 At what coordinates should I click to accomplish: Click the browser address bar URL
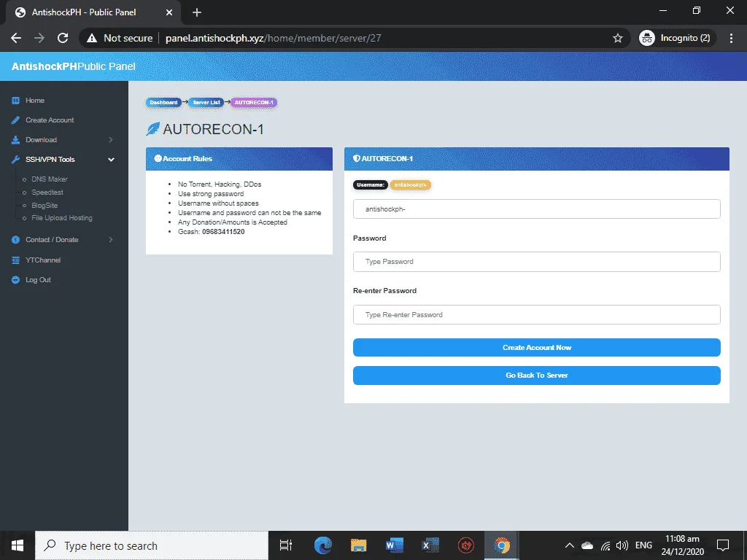(274, 38)
